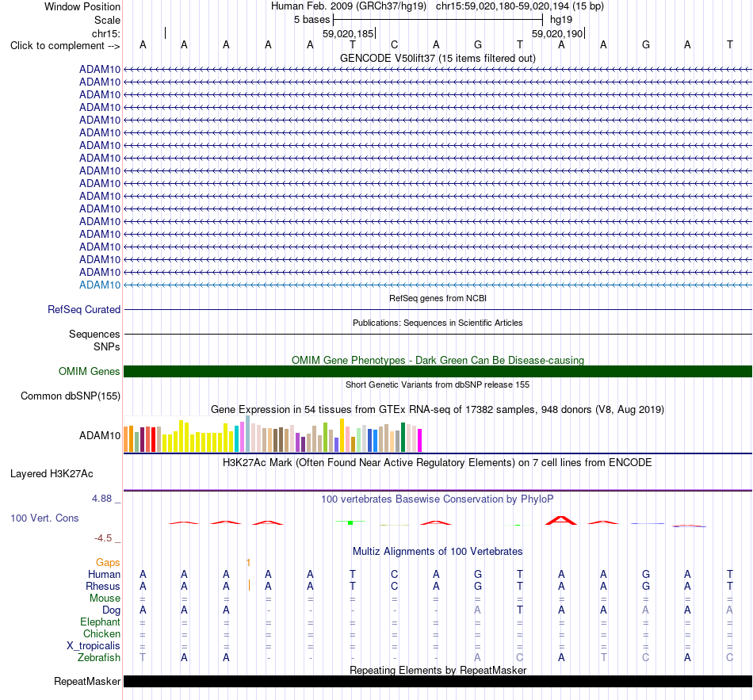
Task: Open 'Short Genetic Variants from dbSNP release 155'
Action: pyautogui.click(x=438, y=384)
